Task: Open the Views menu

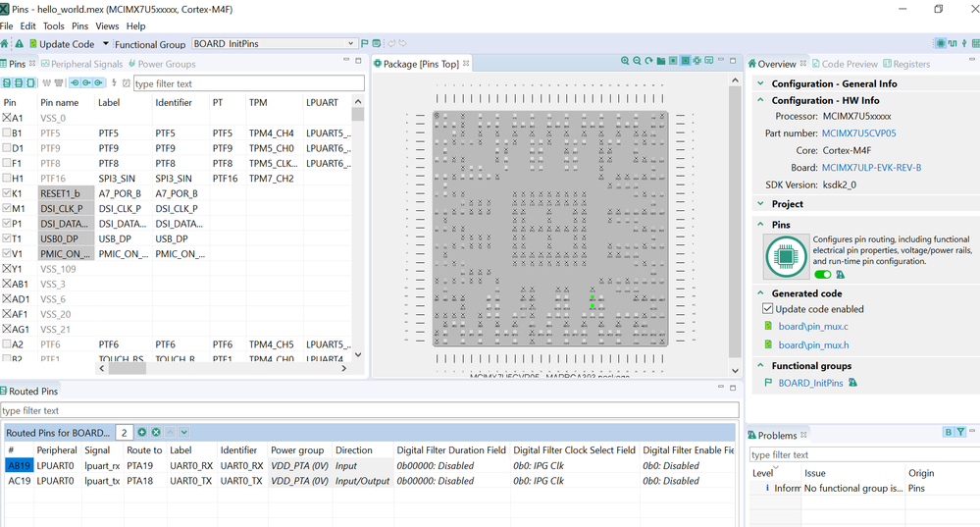Action: [107, 26]
